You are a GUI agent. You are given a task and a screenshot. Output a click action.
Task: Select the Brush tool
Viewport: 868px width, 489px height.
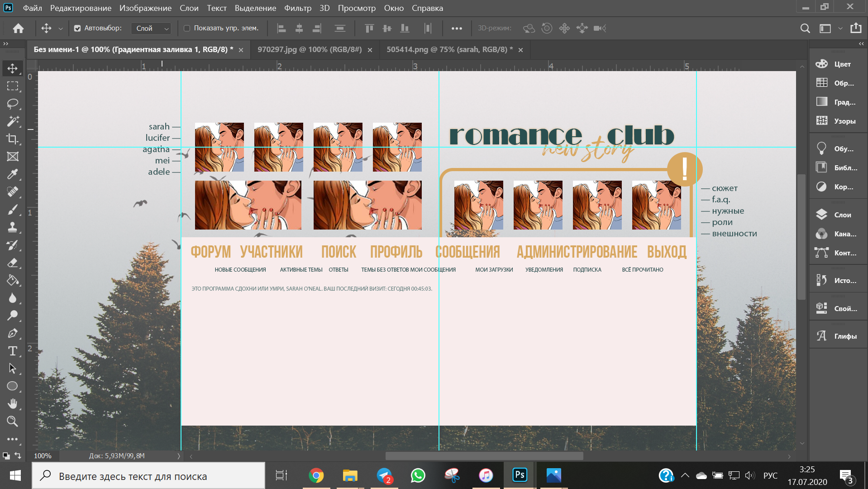13,210
